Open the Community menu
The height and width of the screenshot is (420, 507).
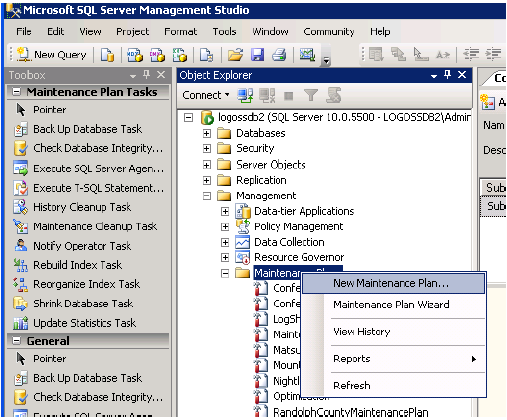point(329,32)
